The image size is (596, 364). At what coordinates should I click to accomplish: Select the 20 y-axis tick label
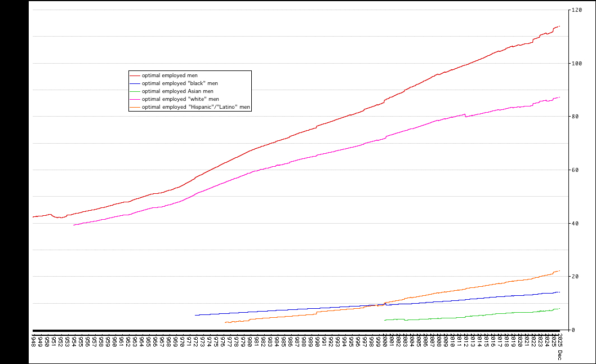point(575,276)
